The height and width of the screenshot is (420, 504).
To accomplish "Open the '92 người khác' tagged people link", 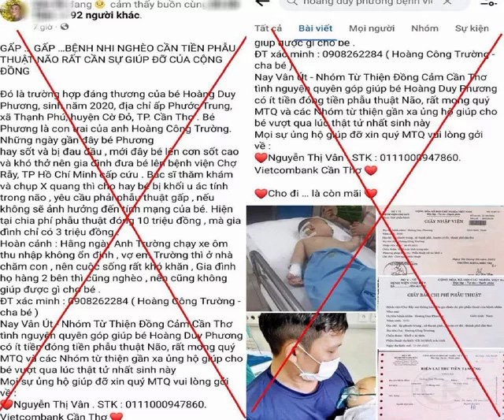I will pyautogui.click(x=105, y=15).
